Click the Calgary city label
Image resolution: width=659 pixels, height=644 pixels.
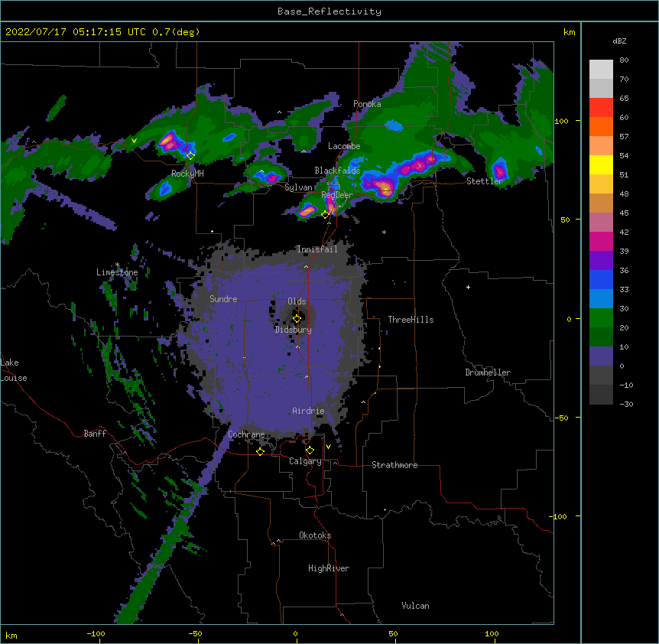306,461
